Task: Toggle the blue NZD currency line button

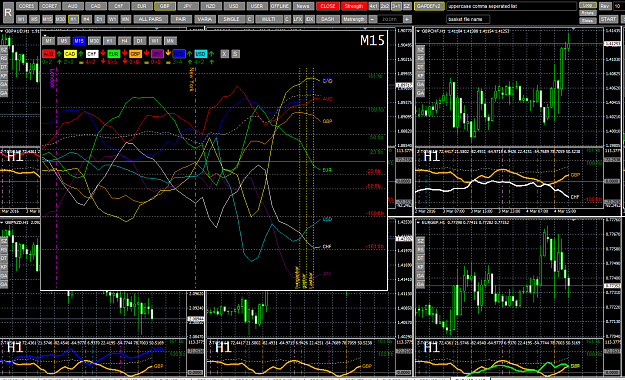Action: 179,54
